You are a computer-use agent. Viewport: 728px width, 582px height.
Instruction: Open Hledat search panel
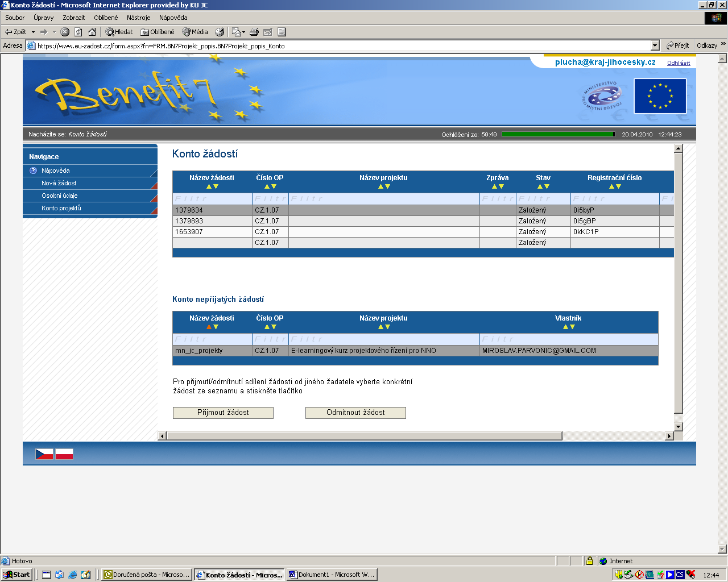[119, 32]
